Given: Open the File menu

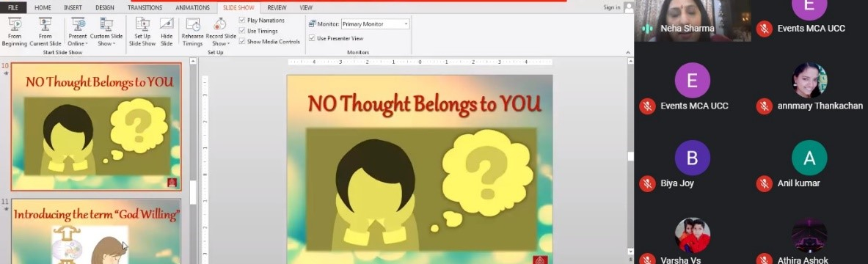Looking at the screenshot, I should point(12,8).
